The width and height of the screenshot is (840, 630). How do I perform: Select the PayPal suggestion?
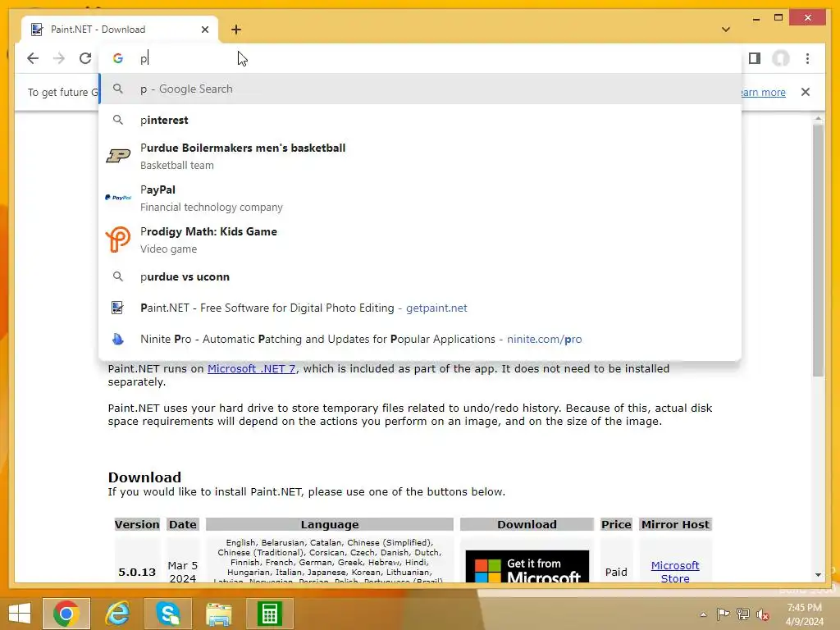[x=420, y=198]
